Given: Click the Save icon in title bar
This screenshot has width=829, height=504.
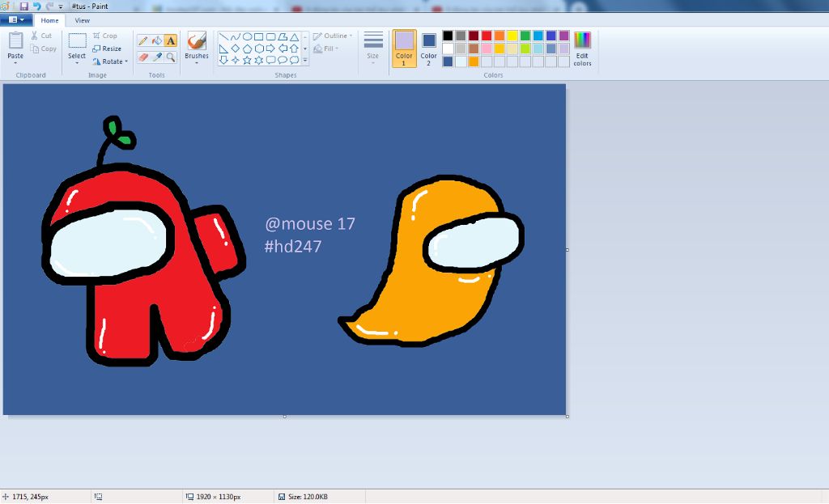Looking at the screenshot, I should pyautogui.click(x=23, y=6).
